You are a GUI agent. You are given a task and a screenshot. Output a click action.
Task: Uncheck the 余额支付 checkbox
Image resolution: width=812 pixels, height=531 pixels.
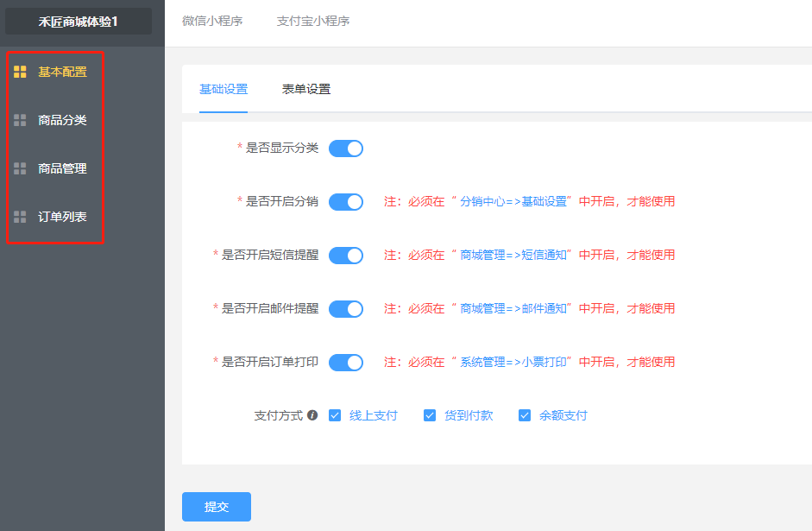tap(525, 415)
